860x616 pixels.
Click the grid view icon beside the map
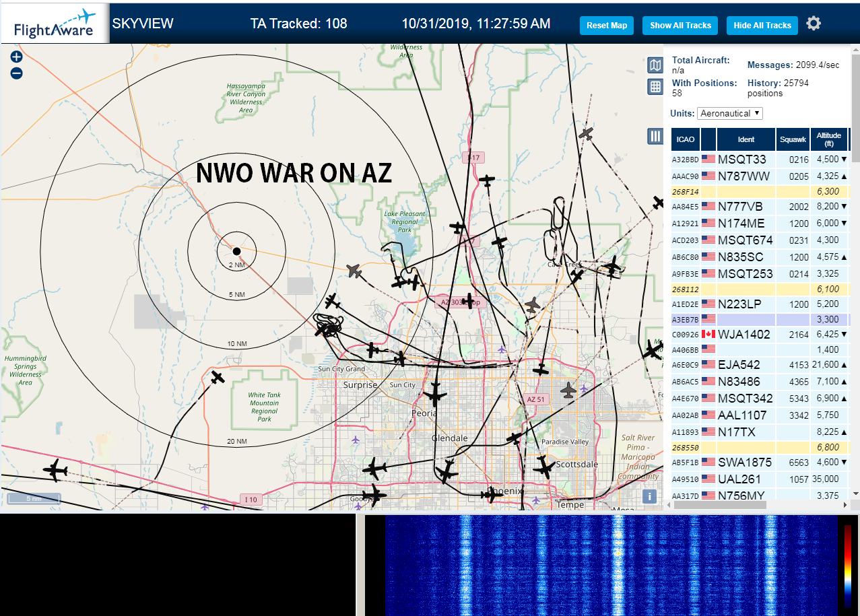point(655,87)
